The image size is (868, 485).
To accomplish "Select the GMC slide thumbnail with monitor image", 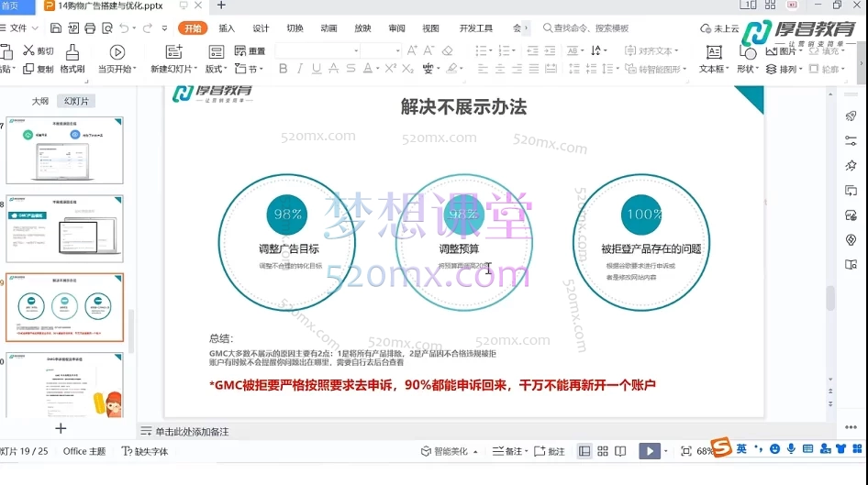I will pos(65,228).
